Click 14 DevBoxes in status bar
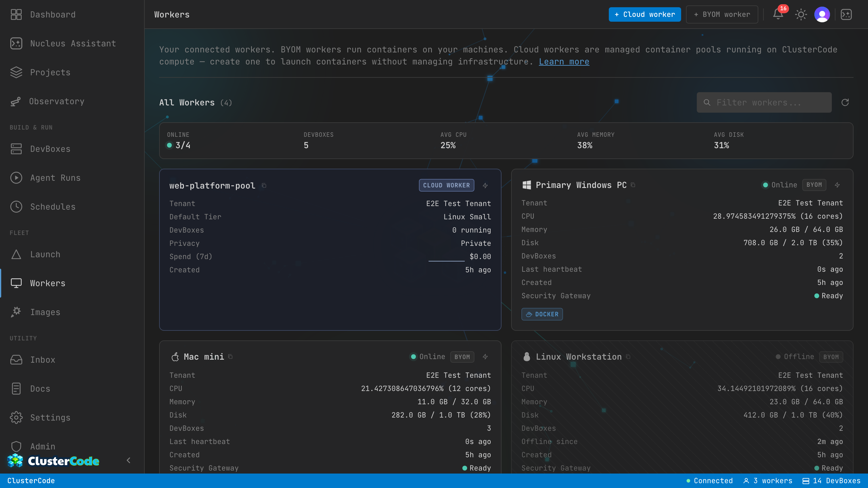868x488 pixels. 832,480
